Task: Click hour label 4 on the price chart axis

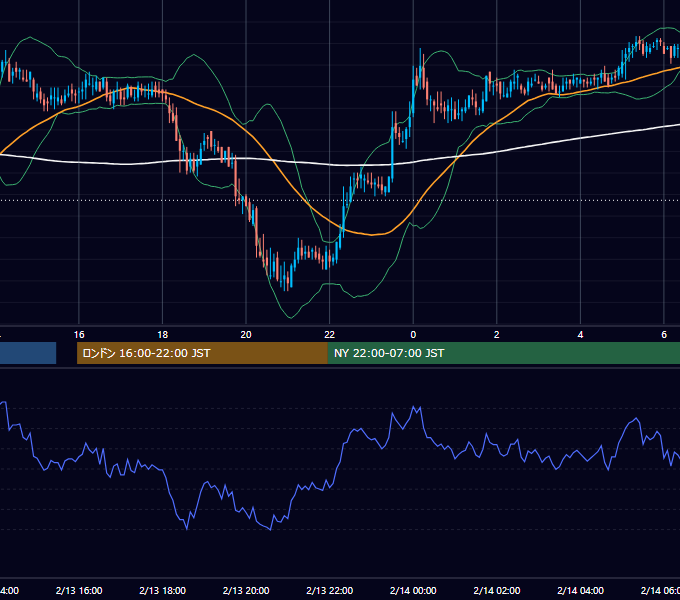Action: pyautogui.click(x=580, y=335)
